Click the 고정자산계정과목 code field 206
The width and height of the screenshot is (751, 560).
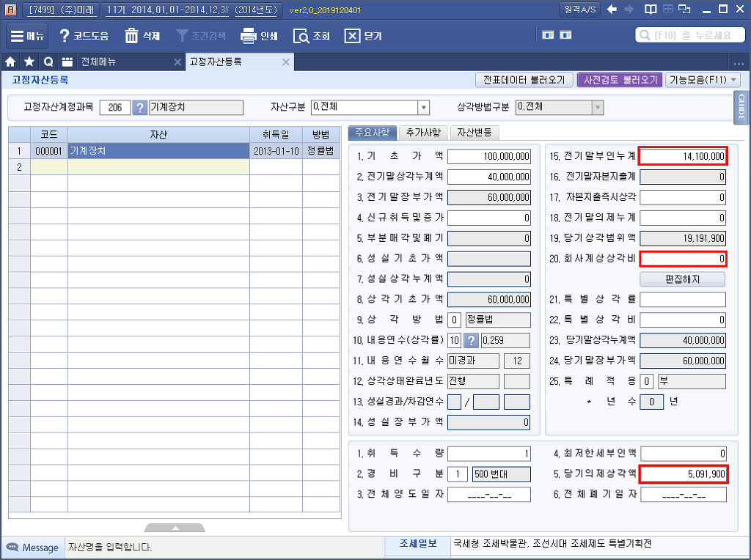115,108
